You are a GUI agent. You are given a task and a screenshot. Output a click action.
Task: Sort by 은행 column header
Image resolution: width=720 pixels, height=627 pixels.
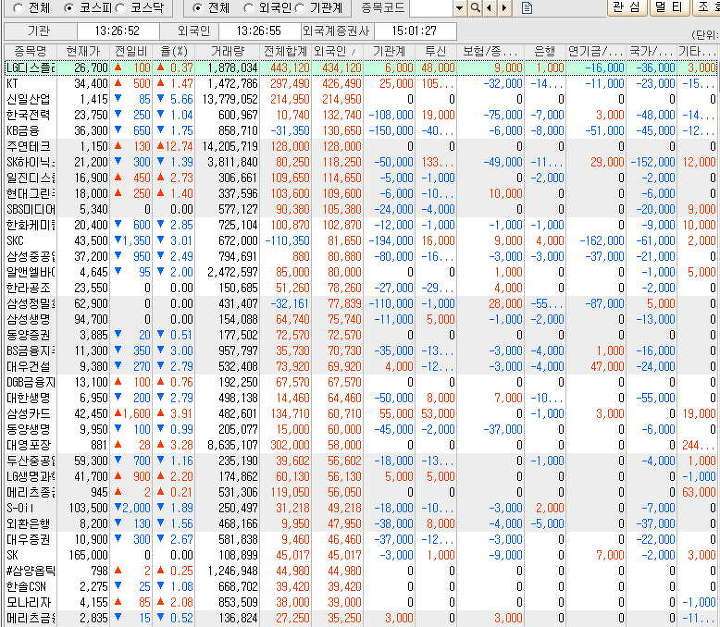545,51
